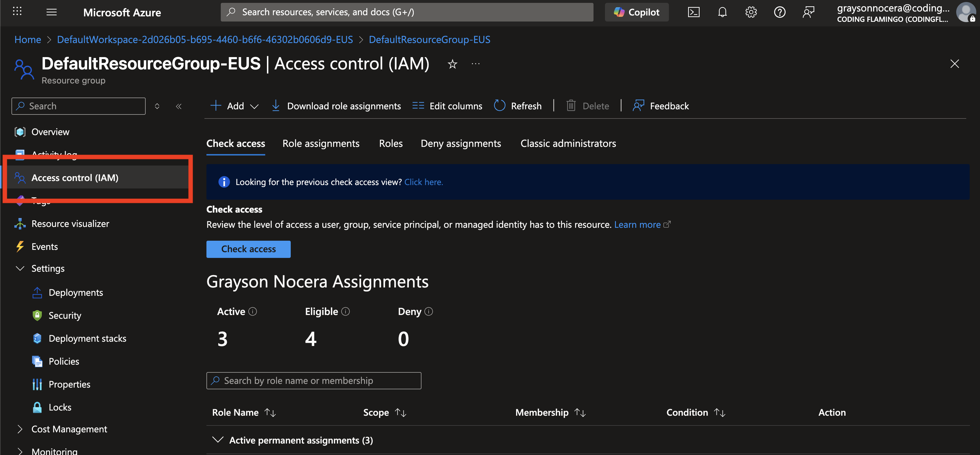Open the notifications bell
Image resolution: width=980 pixels, height=455 pixels.
click(x=722, y=12)
